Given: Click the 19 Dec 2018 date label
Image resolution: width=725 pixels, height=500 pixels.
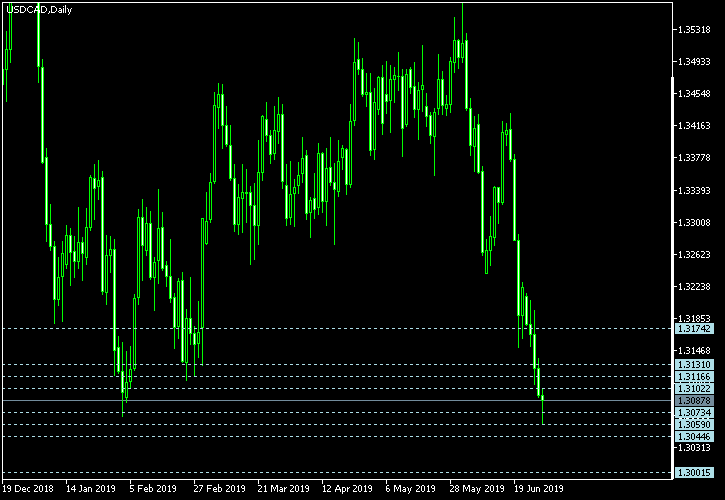Looking at the screenshot, I should click(x=28, y=488).
